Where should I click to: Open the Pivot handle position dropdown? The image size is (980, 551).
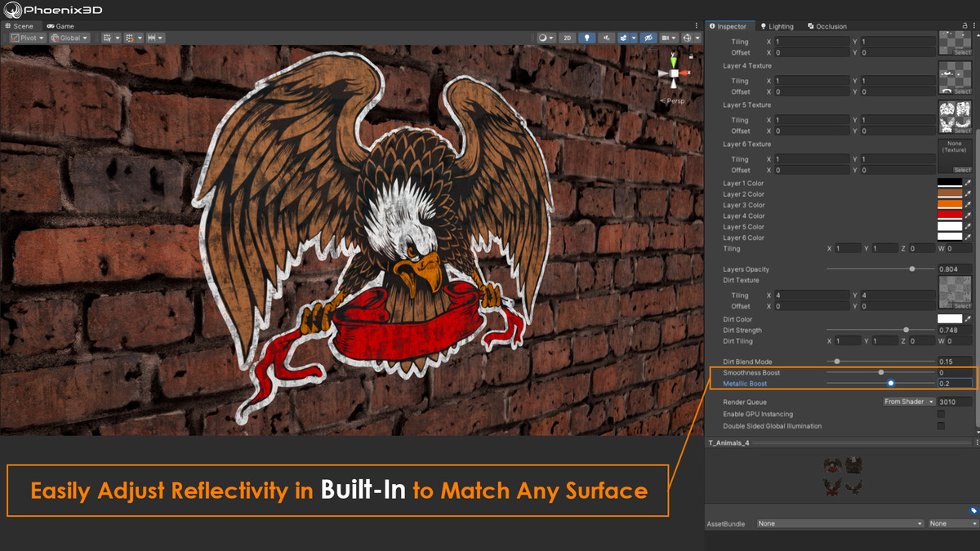point(27,38)
